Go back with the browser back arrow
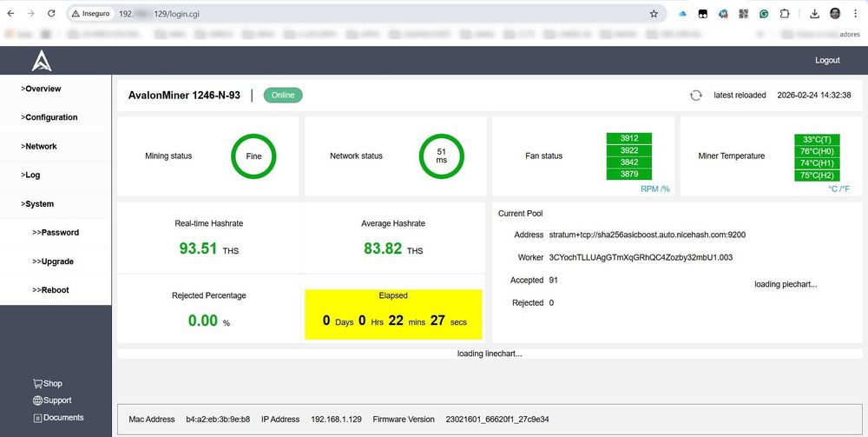Viewport: 868px width, 437px height. tap(10, 13)
